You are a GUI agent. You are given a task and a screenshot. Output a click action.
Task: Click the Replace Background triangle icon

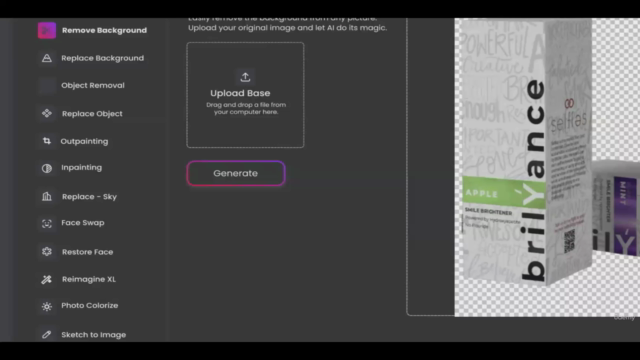click(x=47, y=58)
